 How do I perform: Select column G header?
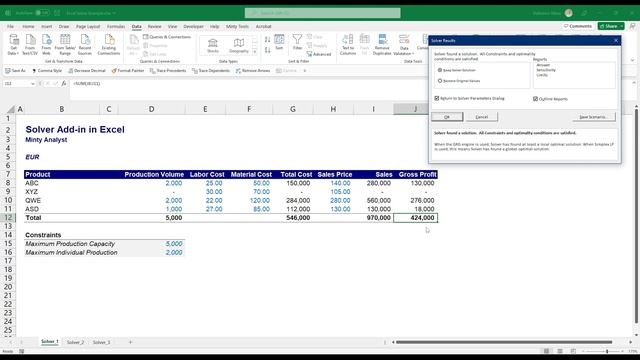pos(293,109)
